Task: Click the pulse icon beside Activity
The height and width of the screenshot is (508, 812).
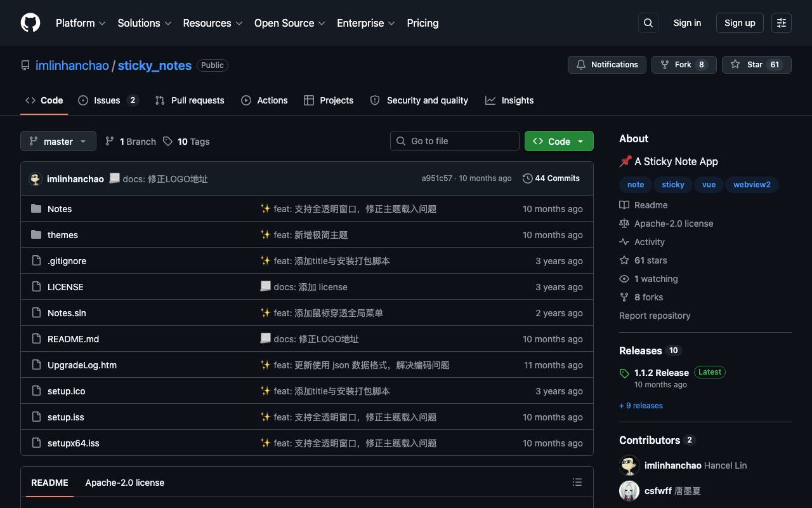Action: click(624, 242)
